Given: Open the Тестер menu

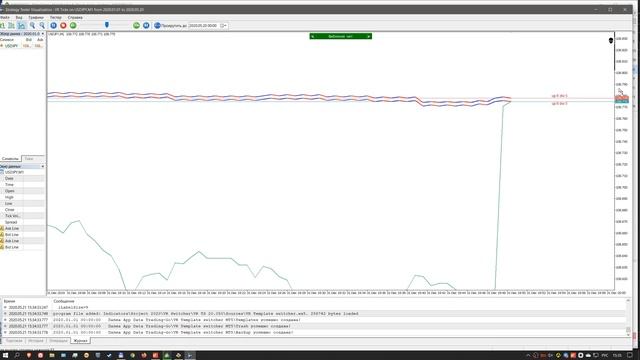Looking at the screenshot, I should (x=56, y=18).
